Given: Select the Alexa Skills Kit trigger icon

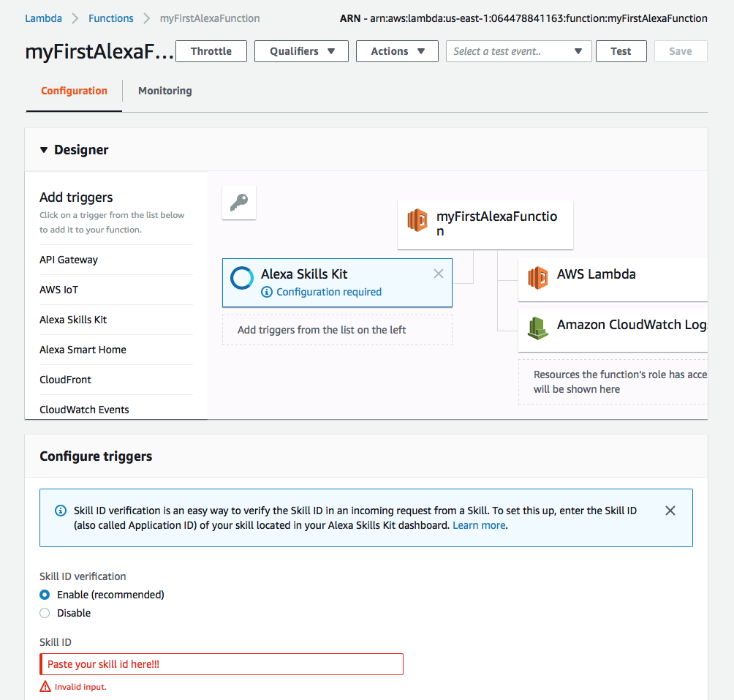Looking at the screenshot, I should pyautogui.click(x=242, y=278).
